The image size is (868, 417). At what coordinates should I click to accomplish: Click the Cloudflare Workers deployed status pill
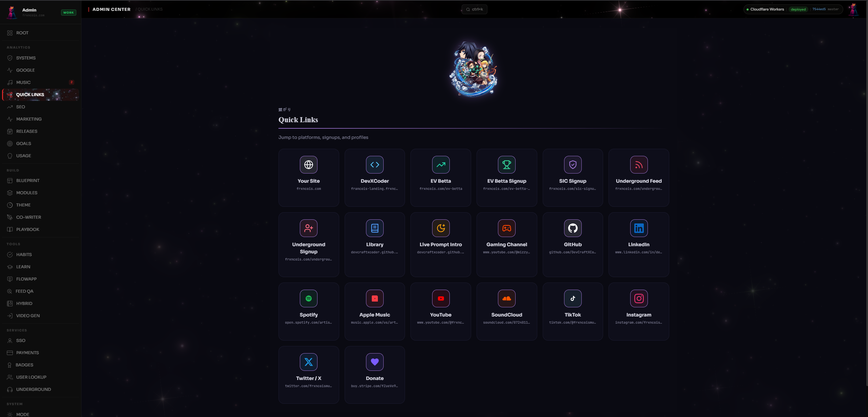click(793, 10)
